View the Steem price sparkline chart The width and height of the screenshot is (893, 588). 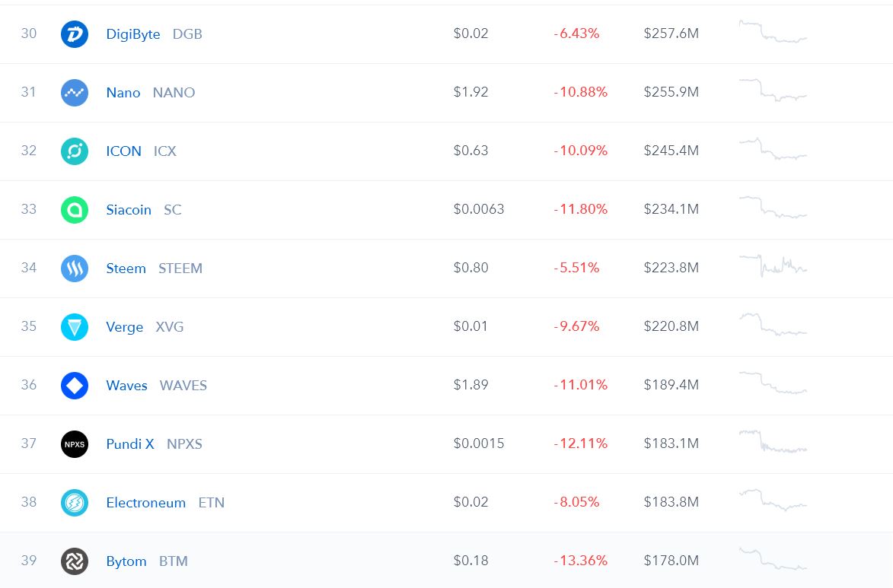[x=773, y=265]
